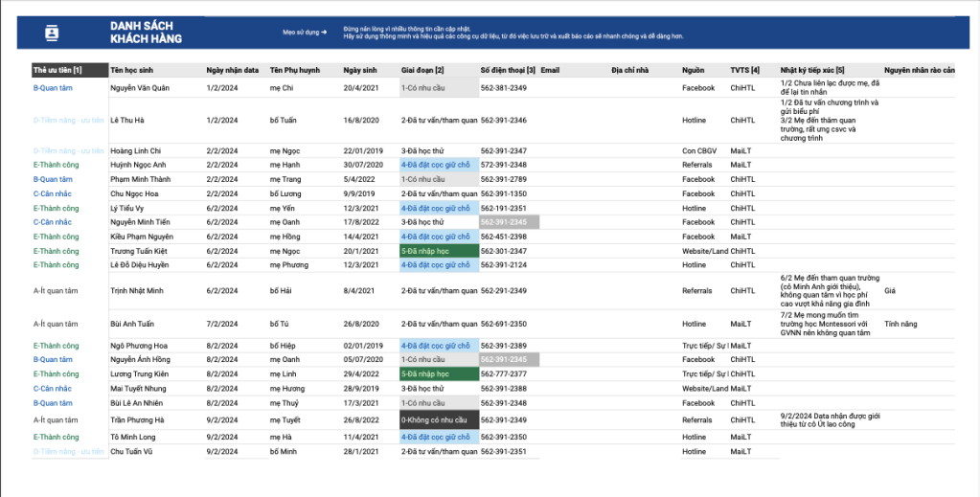Select the 'Thẻ ưu tiên [1]' column header

tap(57, 70)
